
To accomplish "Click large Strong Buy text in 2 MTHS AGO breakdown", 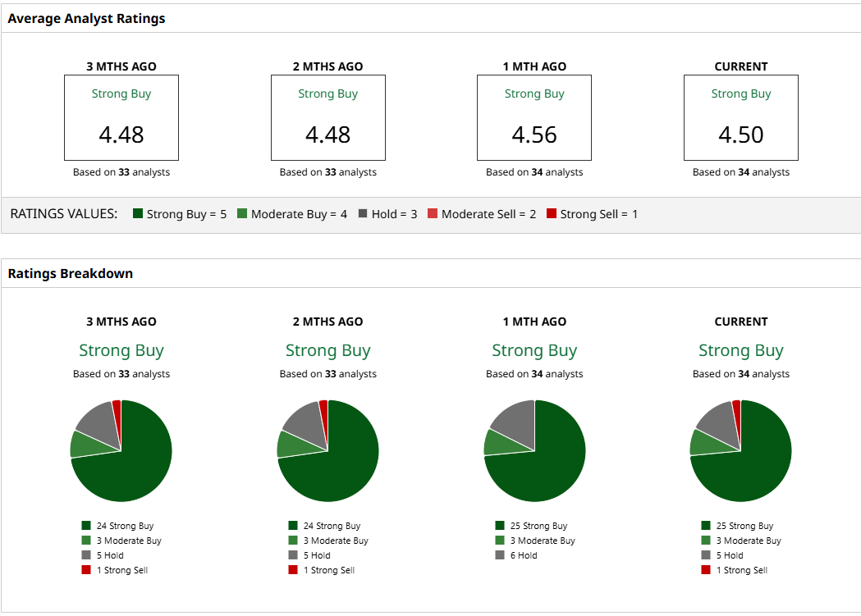I will [x=327, y=350].
